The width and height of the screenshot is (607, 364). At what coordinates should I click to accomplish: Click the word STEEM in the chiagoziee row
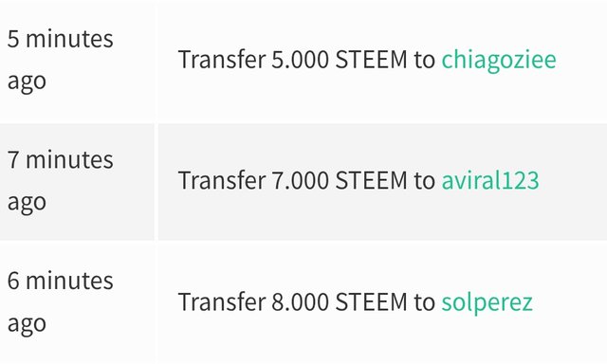[371, 60]
